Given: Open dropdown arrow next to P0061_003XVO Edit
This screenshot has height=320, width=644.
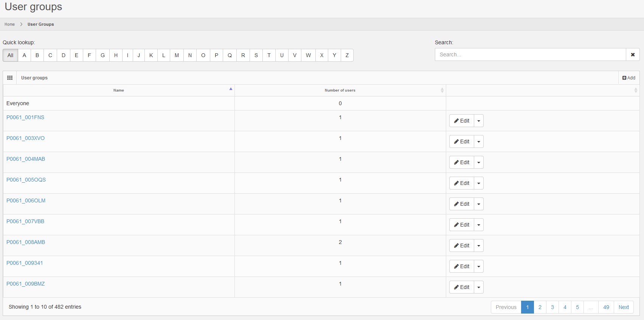Looking at the screenshot, I should pyautogui.click(x=479, y=142).
